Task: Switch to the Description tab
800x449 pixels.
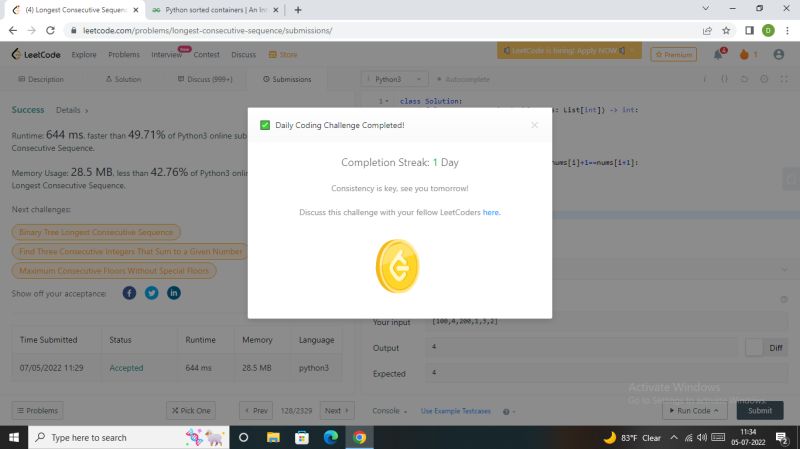Action: 41,79
